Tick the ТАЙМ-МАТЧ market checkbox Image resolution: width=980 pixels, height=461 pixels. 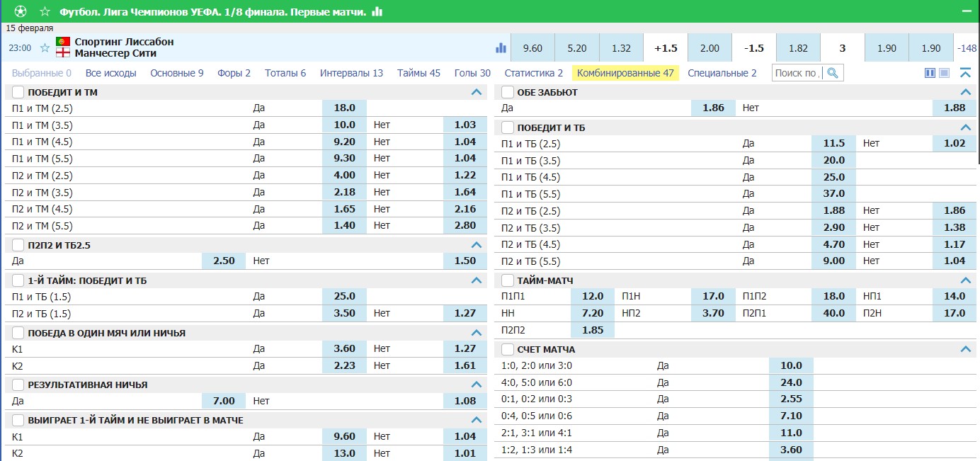(x=508, y=280)
